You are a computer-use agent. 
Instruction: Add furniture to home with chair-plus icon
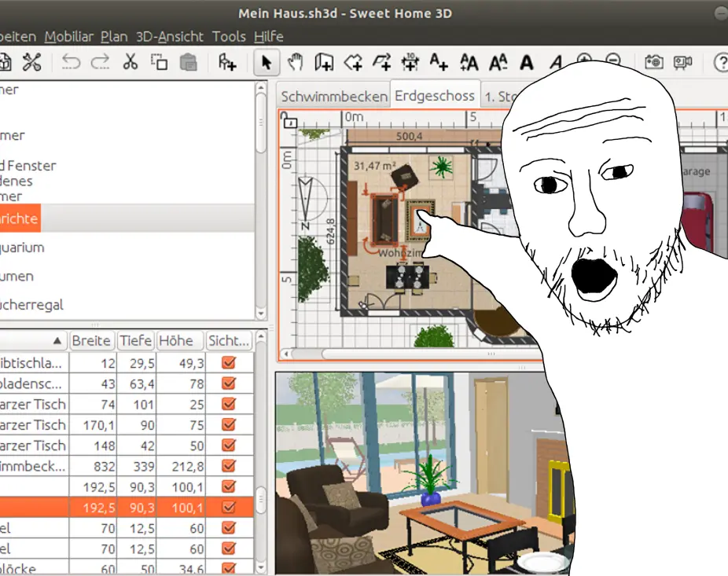[227, 62]
